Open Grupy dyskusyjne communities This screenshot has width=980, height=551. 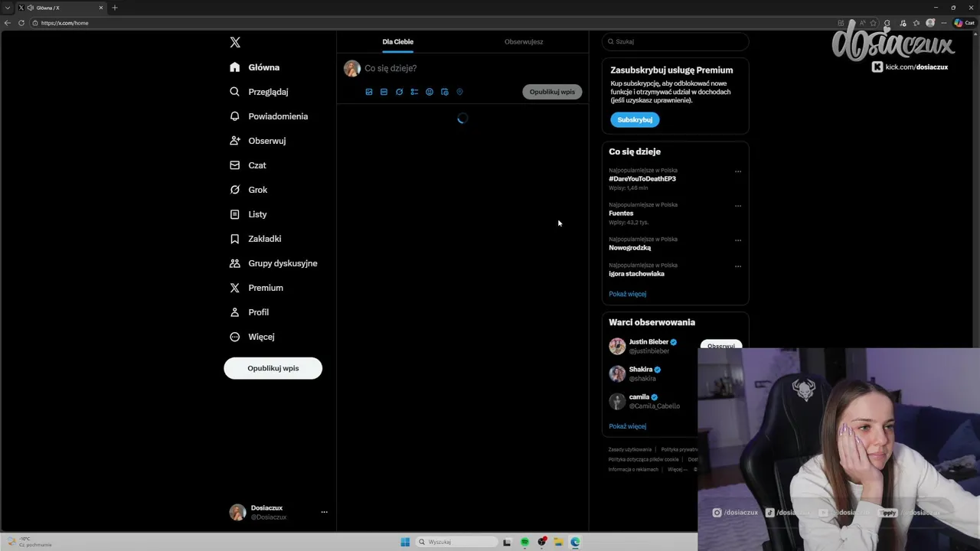tap(273, 263)
